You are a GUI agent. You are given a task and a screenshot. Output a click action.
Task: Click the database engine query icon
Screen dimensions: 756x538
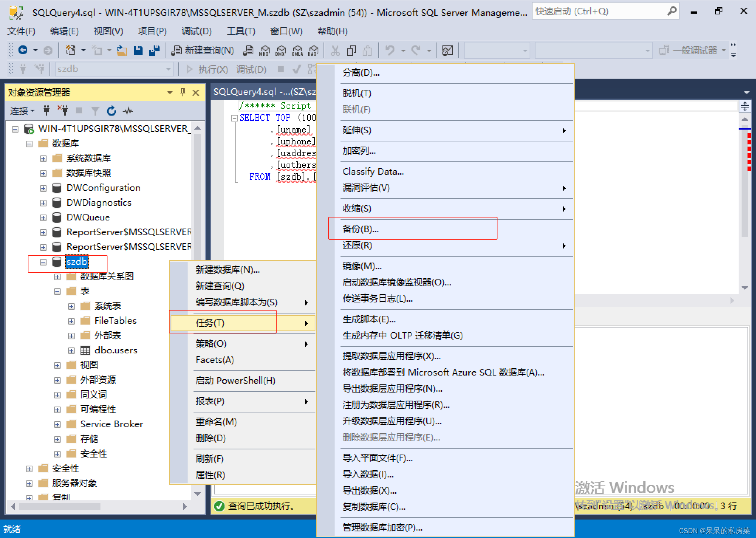tap(248, 50)
